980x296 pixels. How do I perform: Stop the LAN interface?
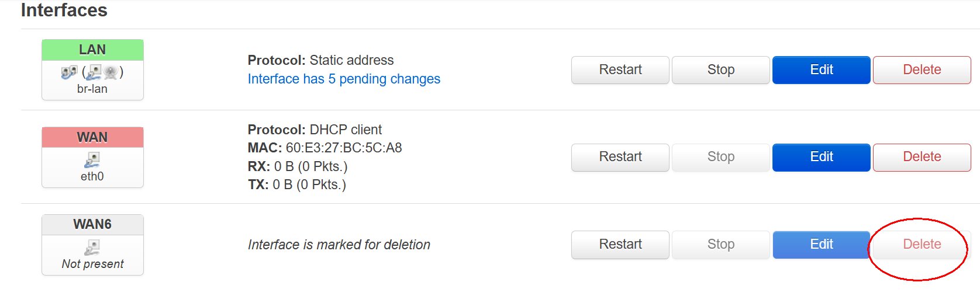721,70
